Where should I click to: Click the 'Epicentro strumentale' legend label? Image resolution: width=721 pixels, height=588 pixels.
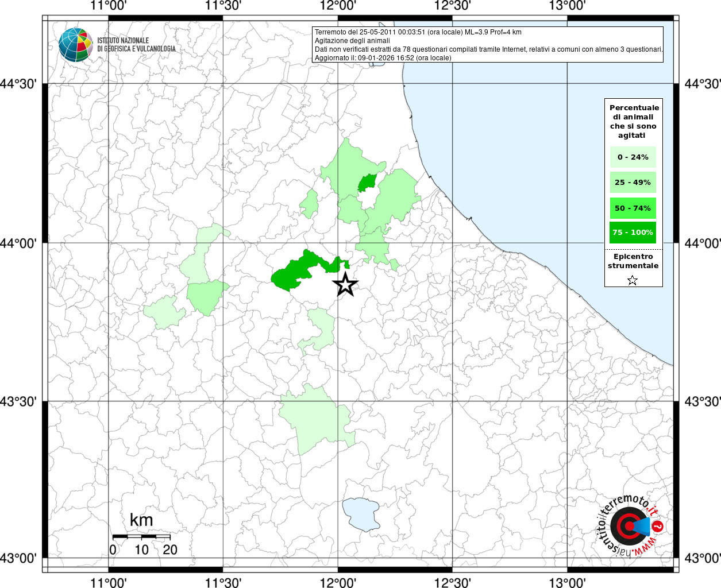coord(633,261)
